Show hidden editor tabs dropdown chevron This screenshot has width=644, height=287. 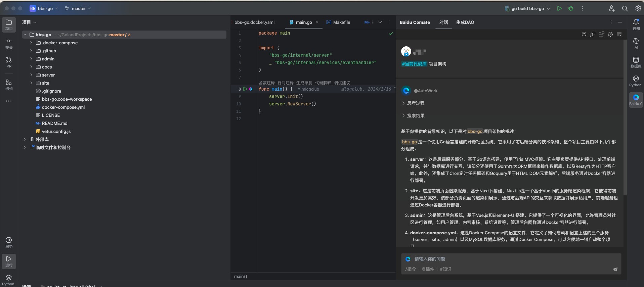coord(380,22)
